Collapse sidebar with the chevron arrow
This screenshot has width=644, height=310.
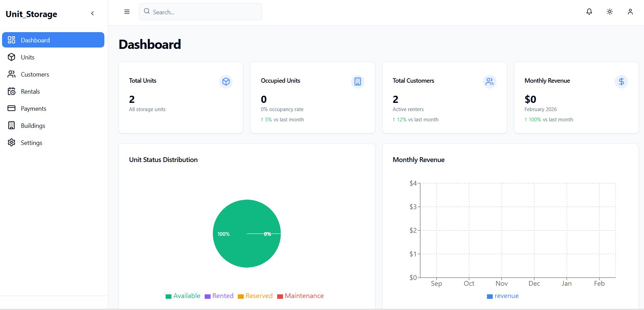pos(92,13)
